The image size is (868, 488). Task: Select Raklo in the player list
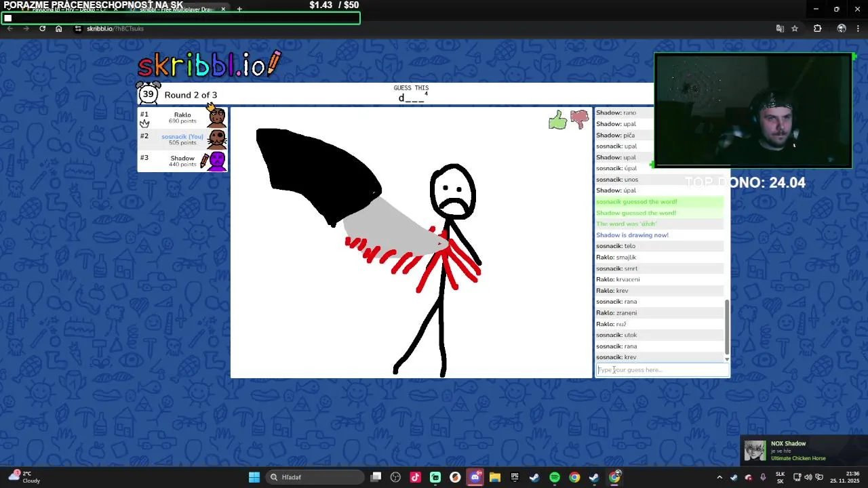click(182, 118)
